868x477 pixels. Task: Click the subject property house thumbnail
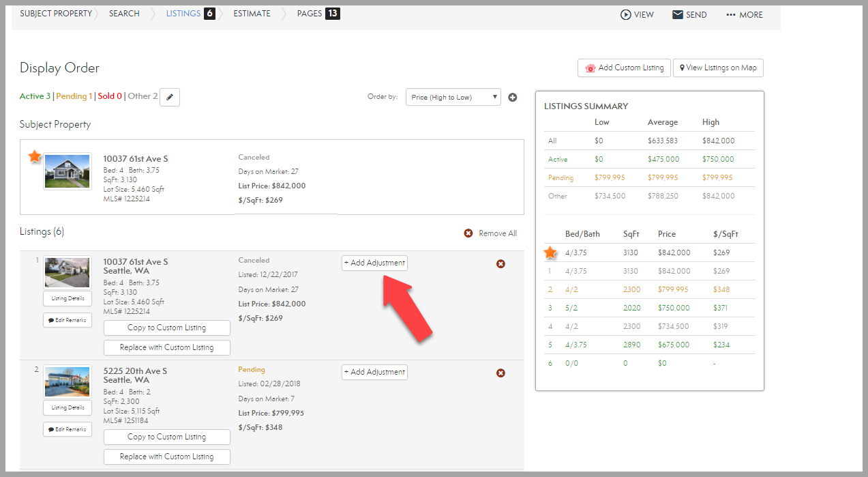67,171
